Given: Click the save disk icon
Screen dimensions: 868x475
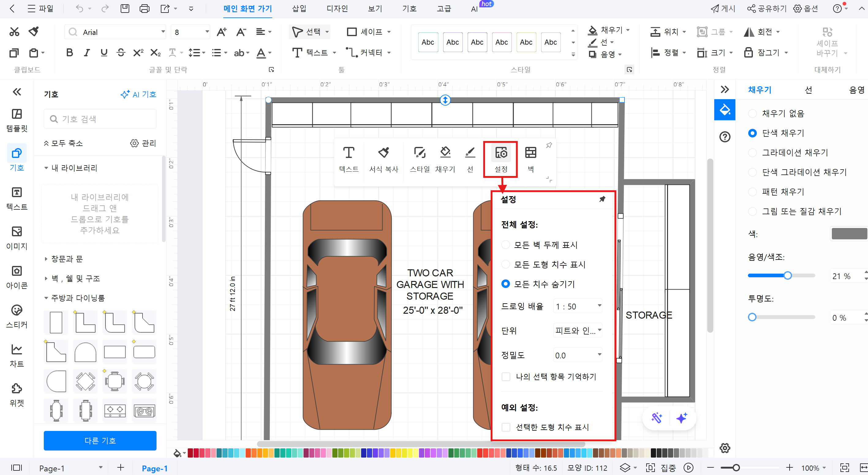Looking at the screenshot, I should click(125, 8).
